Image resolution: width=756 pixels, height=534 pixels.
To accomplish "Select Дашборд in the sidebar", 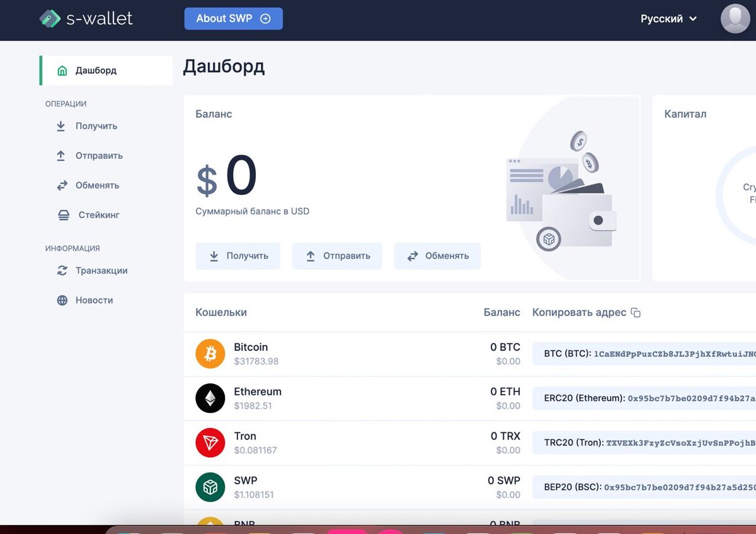I will (x=106, y=71).
